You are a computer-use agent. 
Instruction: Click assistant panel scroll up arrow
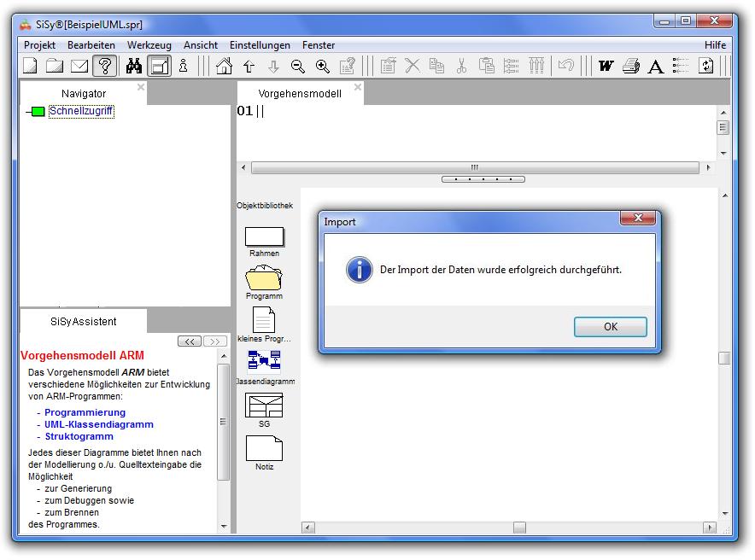[x=224, y=356]
